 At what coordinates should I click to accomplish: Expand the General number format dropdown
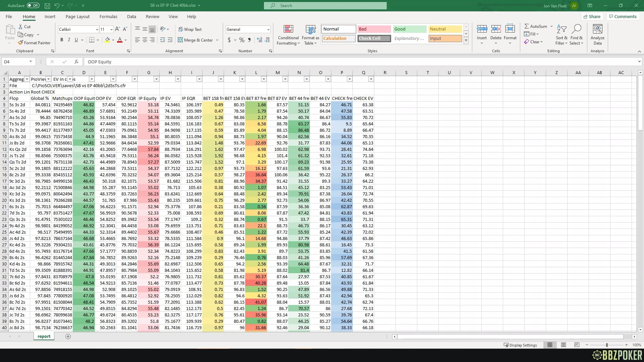click(268, 29)
